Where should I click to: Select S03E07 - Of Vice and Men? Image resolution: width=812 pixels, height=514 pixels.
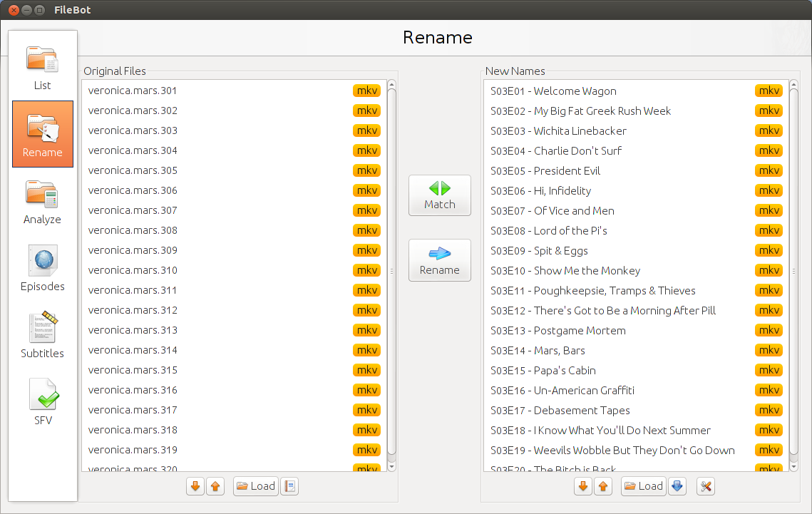[x=636, y=210]
